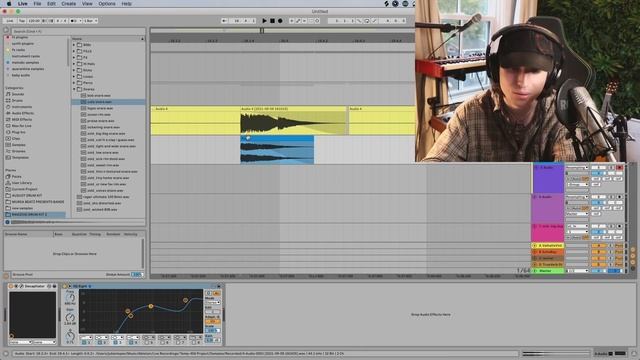Select the fx plugins collection
Screen dimensions: 640x360
pyautogui.click(x=19, y=37)
